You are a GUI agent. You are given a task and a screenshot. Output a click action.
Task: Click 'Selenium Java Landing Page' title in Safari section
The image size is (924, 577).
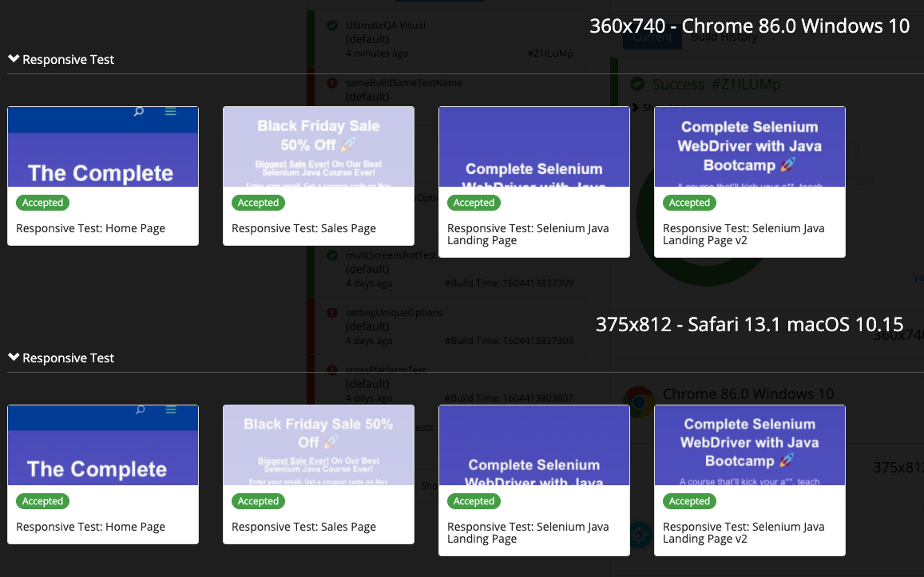click(528, 533)
